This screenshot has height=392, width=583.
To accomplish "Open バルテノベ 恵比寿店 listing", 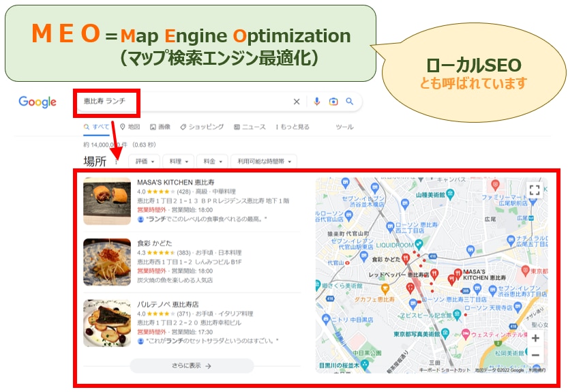I will (168, 304).
